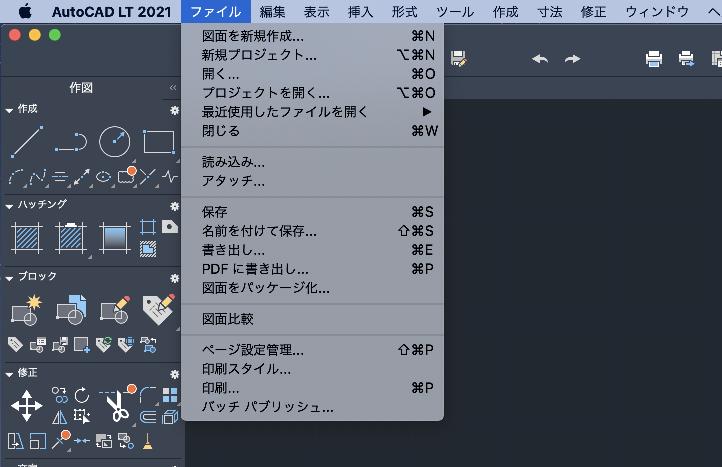Select the Line drawing tool
Screen dimensions: 722x467
click(27, 142)
